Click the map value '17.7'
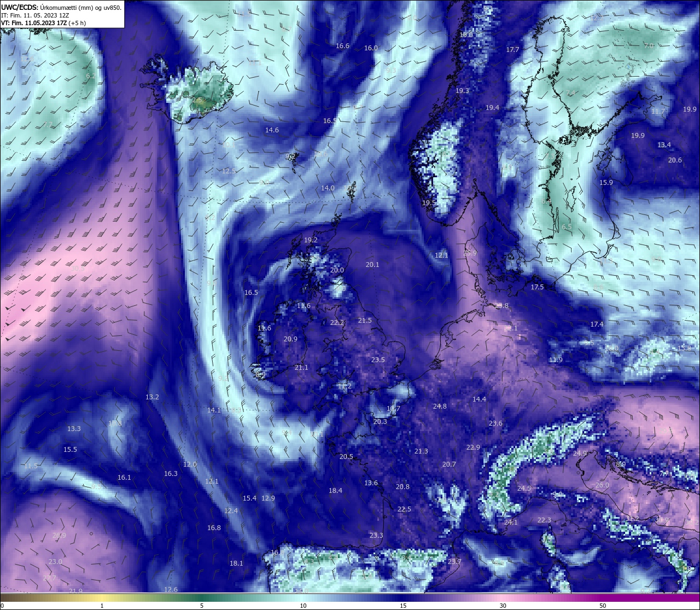700x610 pixels. pyautogui.click(x=512, y=50)
